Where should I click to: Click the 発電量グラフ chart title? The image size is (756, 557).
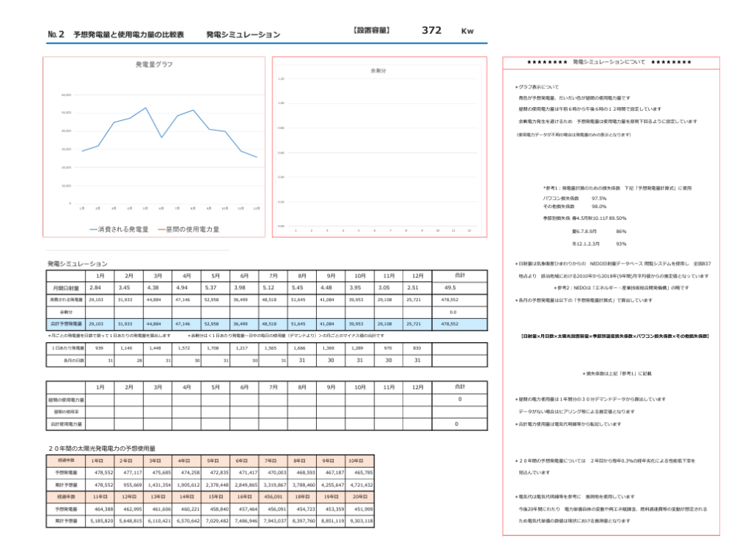click(154, 65)
